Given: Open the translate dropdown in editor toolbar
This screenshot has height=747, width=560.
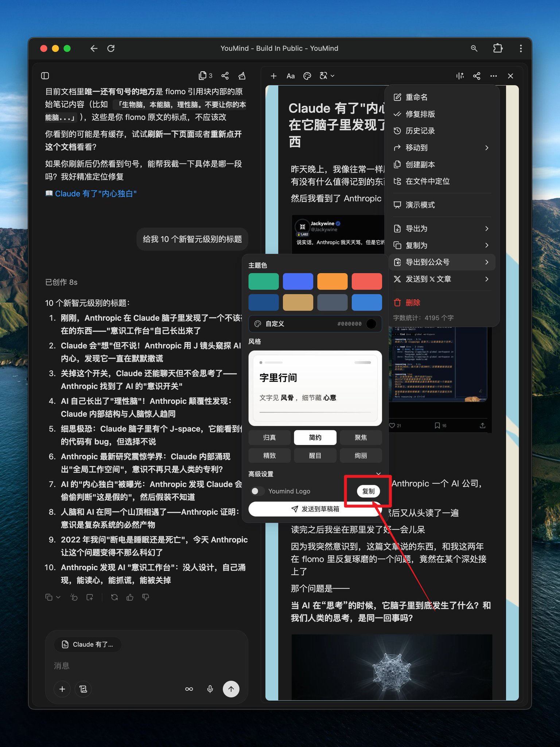Looking at the screenshot, I should [327, 76].
